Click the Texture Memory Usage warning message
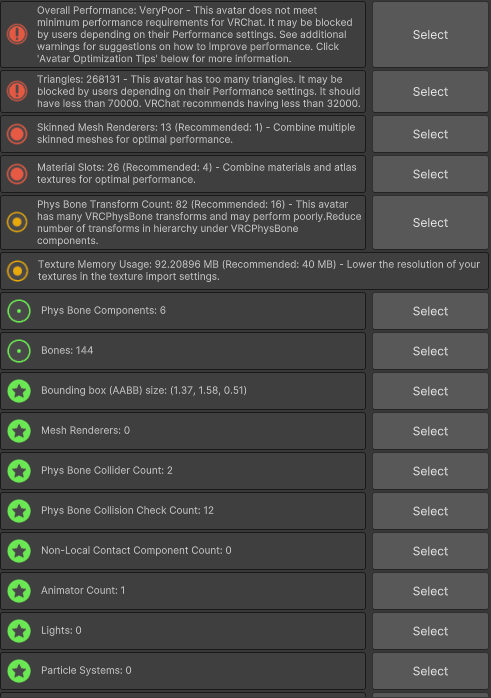 (x=259, y=270)
